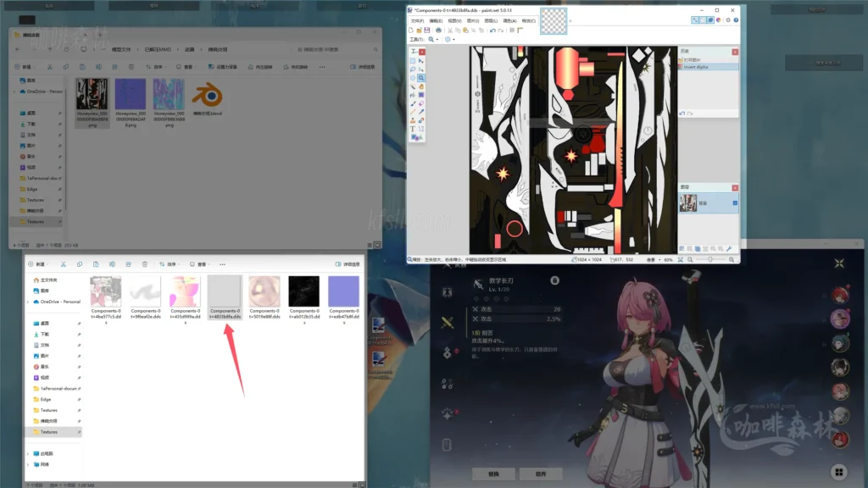The width and height of the screenshot is (868, 488).
Task: Toggle the rulers display in paint.net toolbar
Action: [520, 28]
